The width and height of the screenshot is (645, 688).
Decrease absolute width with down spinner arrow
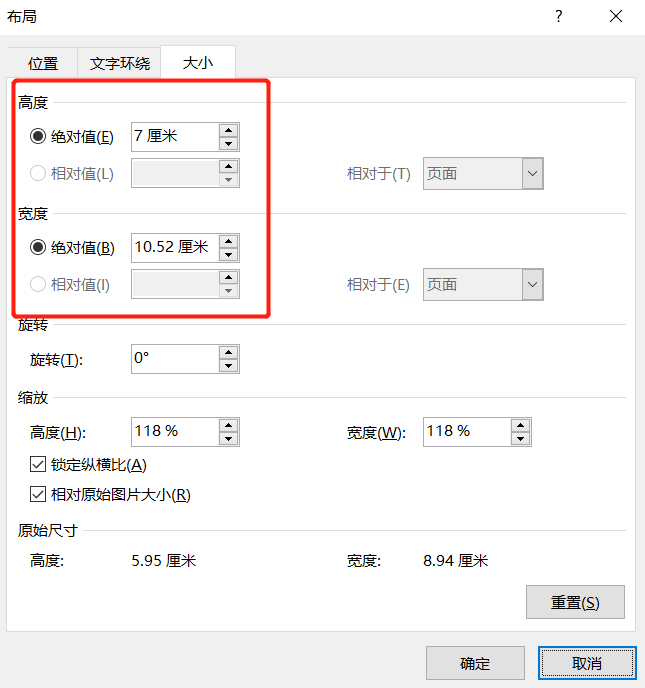click(x=229, y=254)
